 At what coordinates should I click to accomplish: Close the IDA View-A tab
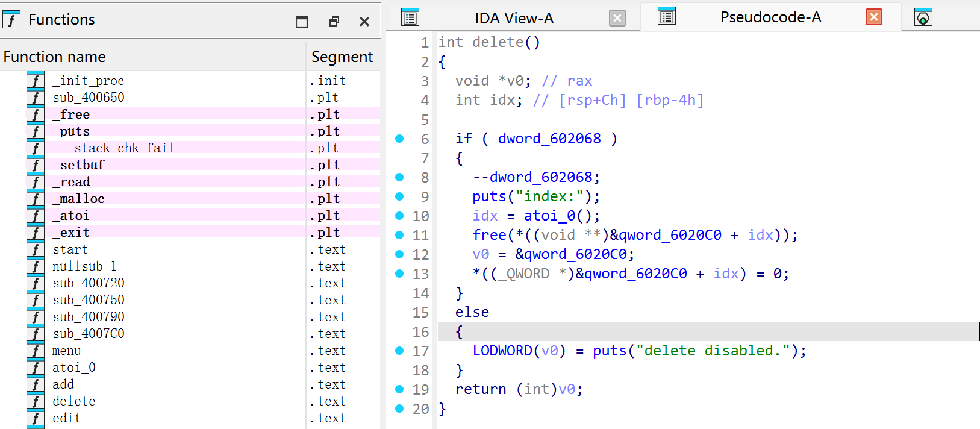point(617,18)
